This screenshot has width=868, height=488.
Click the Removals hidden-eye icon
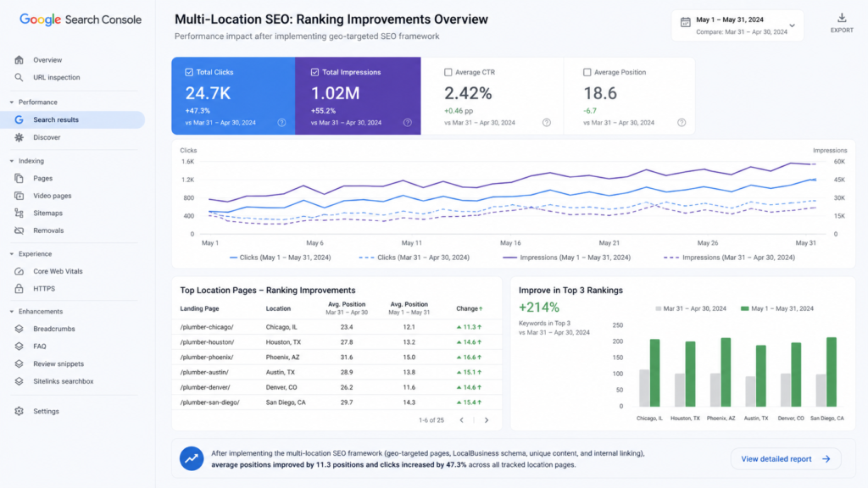[x=19, y=230]
